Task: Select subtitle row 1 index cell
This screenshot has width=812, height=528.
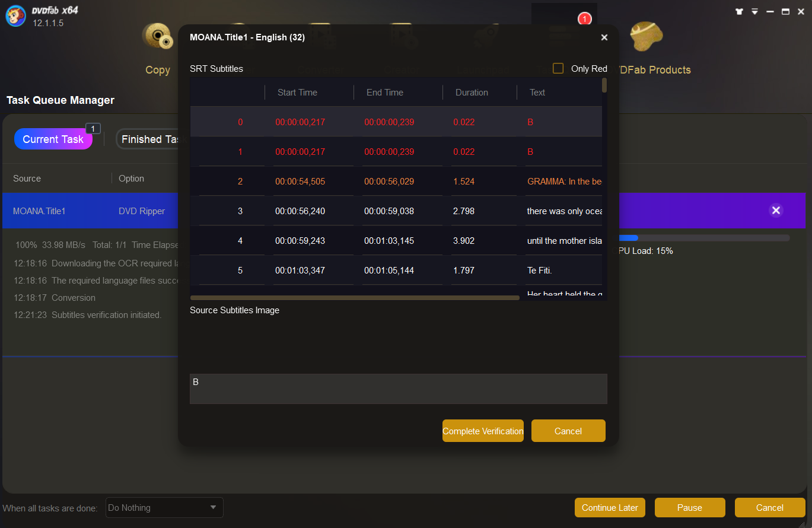Action: point(240,152)
